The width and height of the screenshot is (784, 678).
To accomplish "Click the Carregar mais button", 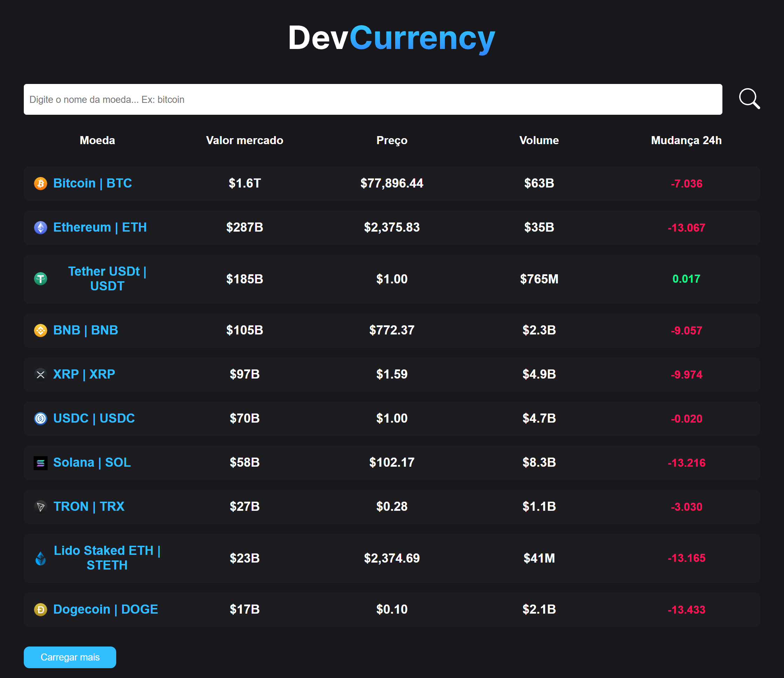I will pyautogui.click(x=70, y=657).
